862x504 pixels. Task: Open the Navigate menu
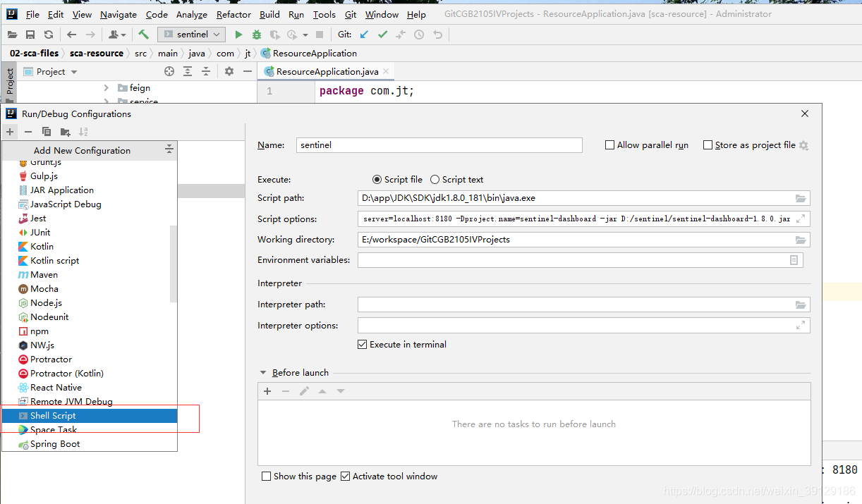119,14
